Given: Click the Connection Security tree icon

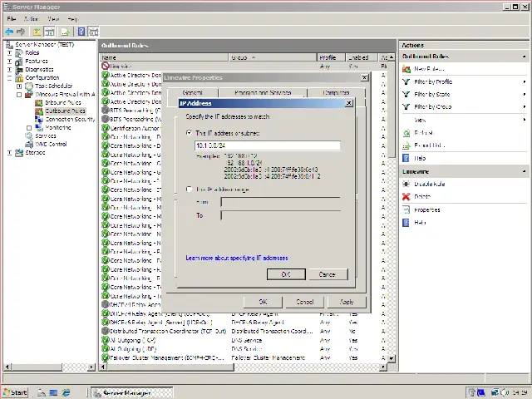Looking at the screenshot, I should (39, 119).
